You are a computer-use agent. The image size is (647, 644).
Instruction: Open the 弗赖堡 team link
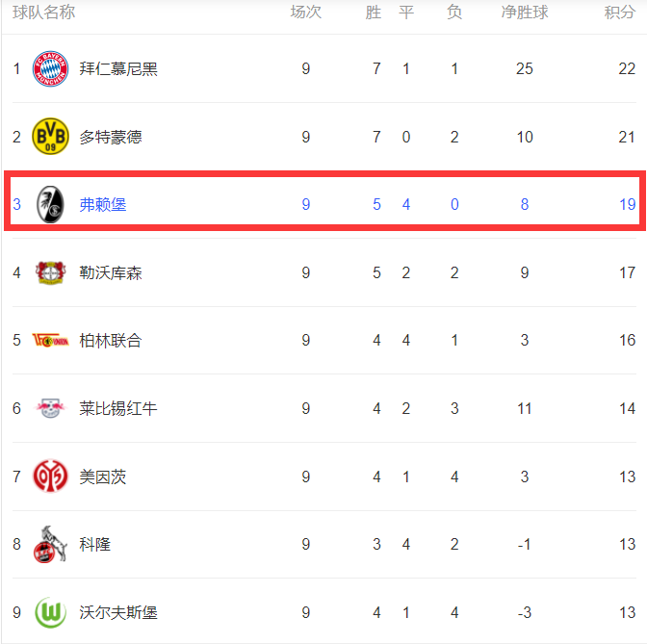click(x=103, y=205)
